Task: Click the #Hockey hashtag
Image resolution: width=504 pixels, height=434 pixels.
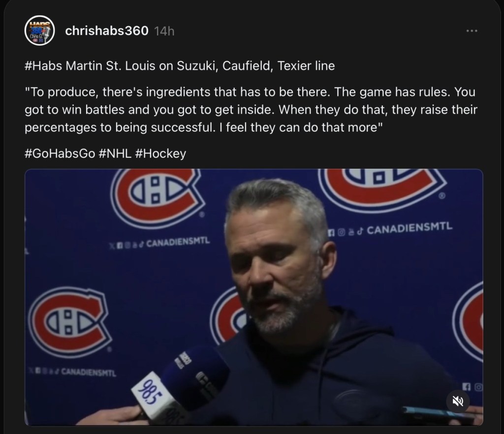Action: click(x=160, y=154)
